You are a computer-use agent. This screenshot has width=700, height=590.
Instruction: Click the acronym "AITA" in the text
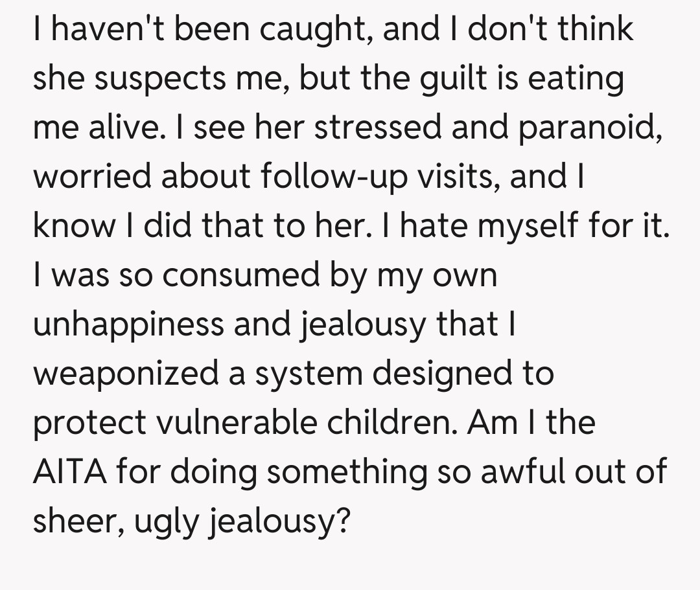[71, 472]
